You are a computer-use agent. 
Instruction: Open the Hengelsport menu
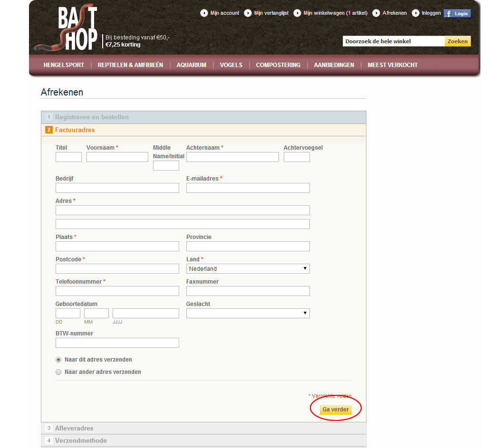point(64,65)
